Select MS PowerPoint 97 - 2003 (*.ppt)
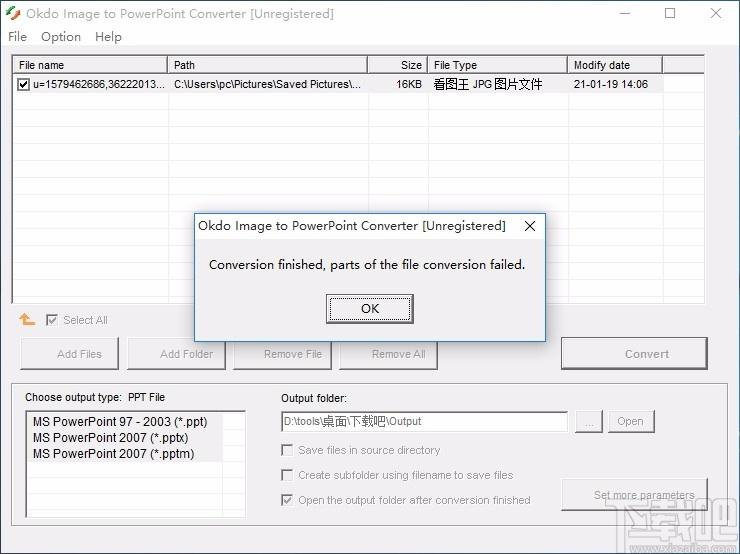The width and height of the screenshot is (740, 554). click(x=120, y=421)
